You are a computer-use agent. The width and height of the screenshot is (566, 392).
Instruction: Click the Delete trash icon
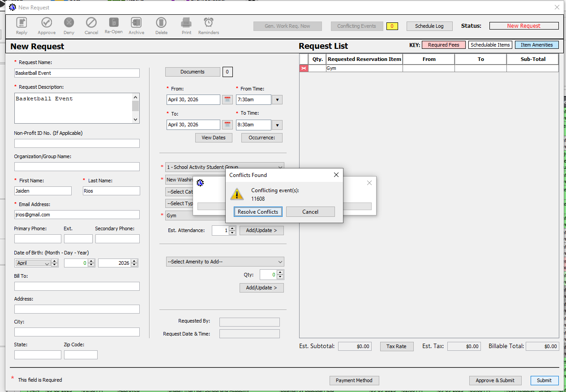coord(161,23)
